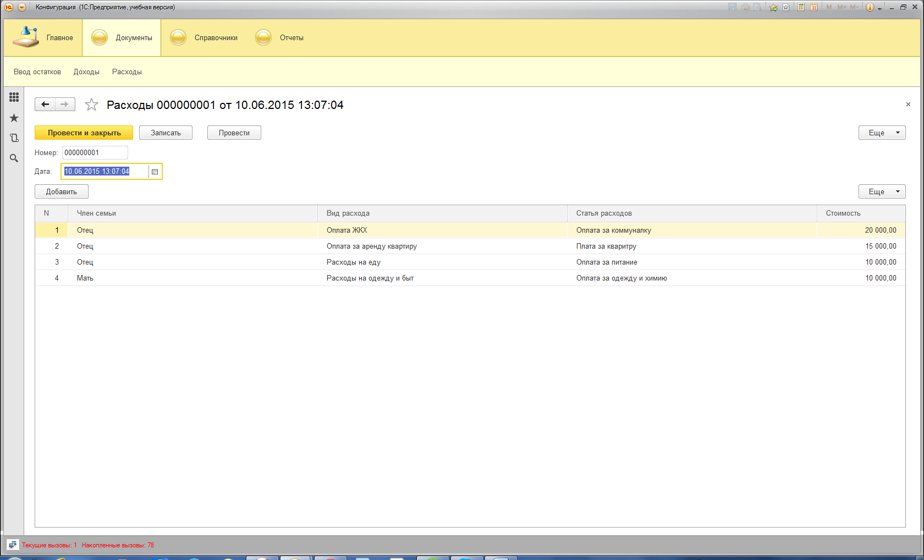The height and width of the screenshot is (560, 924).
Task: Click the sidebar magnifier search icon
Action: [x=14, y=158]
